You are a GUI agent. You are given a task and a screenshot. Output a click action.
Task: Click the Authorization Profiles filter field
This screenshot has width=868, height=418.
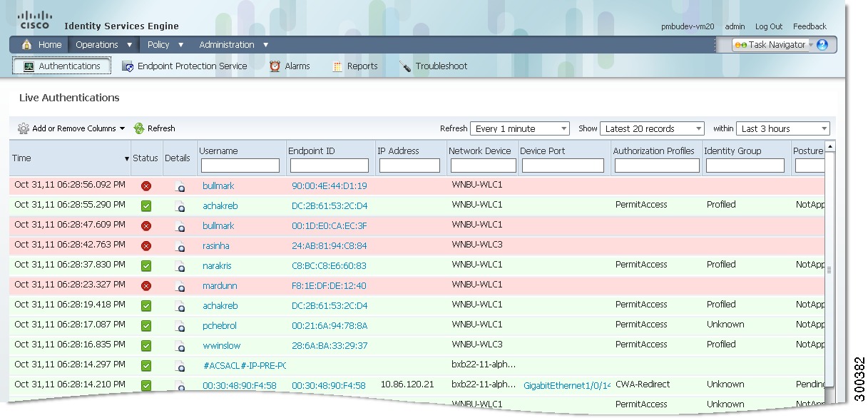(x=657, y=165)
